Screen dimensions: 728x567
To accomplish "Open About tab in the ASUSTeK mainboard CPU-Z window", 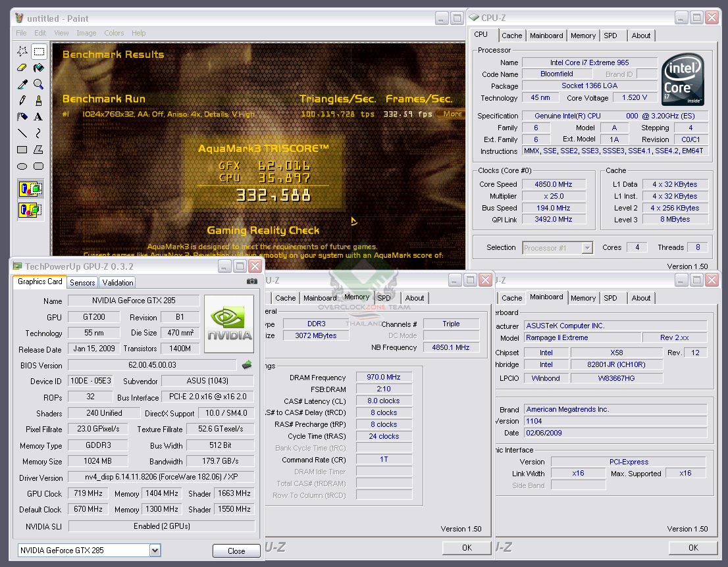I will pyautogui.click(x=640, y=298).
